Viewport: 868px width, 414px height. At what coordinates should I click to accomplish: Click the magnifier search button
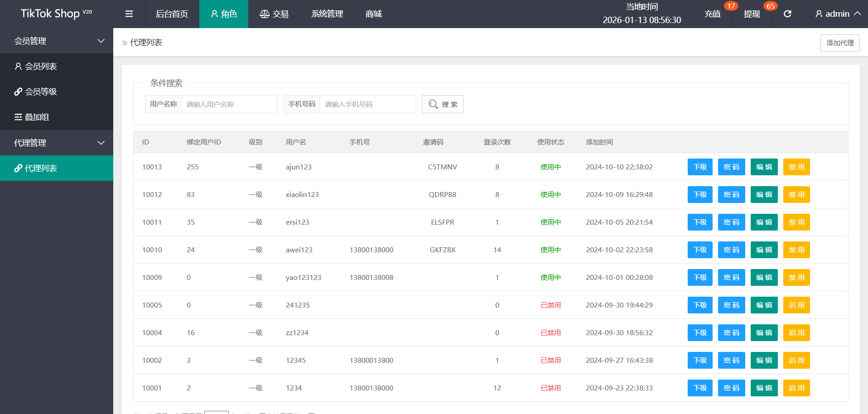(442, 104)
